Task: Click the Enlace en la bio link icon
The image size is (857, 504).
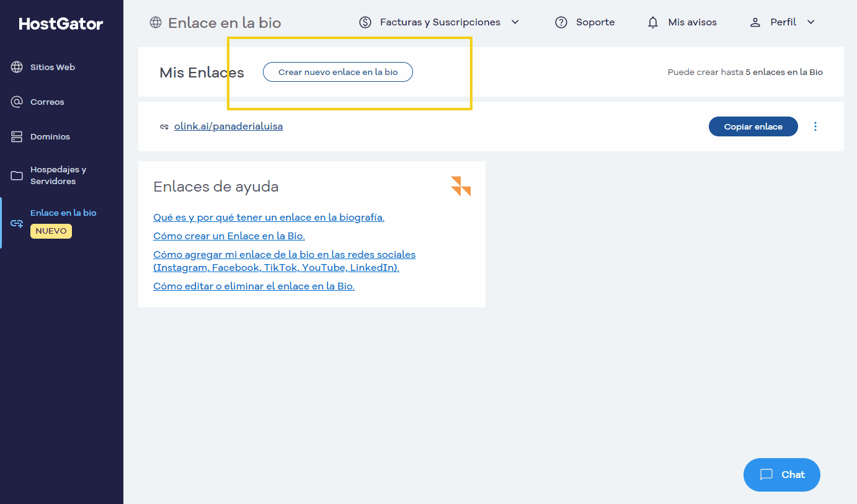Action: [17, 223]
